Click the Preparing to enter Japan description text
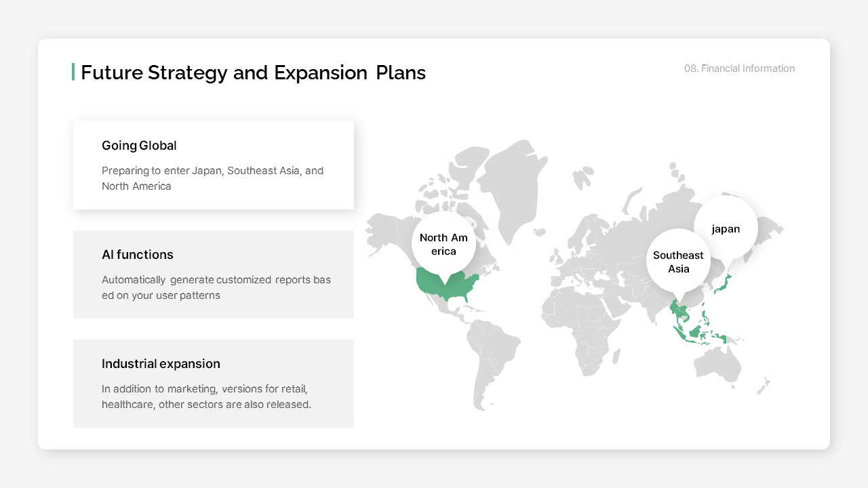Image resolution: width=868 pixels, height=488 pixels. pyautogui.click(x=212, y=178)
